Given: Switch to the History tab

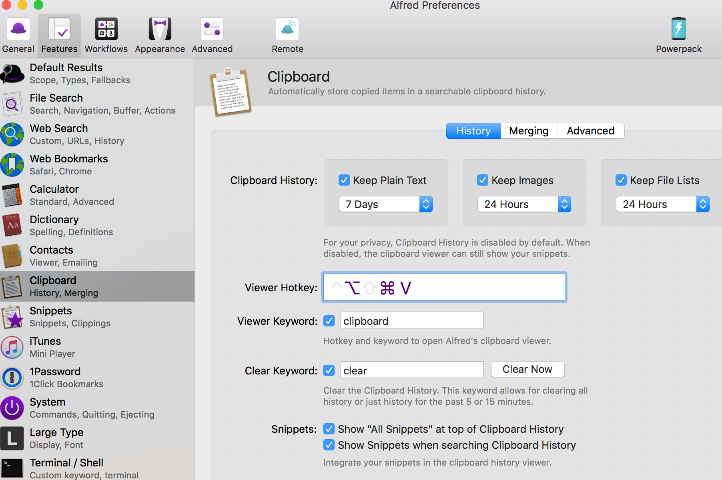Looking at the screenshot, I should 473,131.
